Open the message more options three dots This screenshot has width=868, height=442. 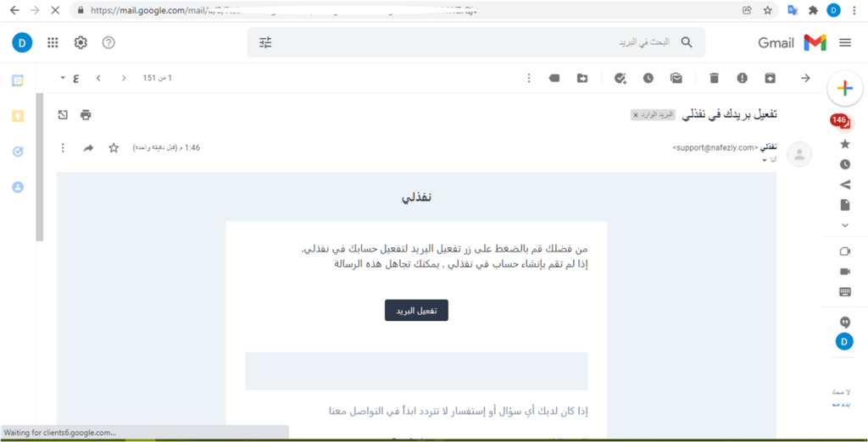pyautogui.click(x=63, y=147)
